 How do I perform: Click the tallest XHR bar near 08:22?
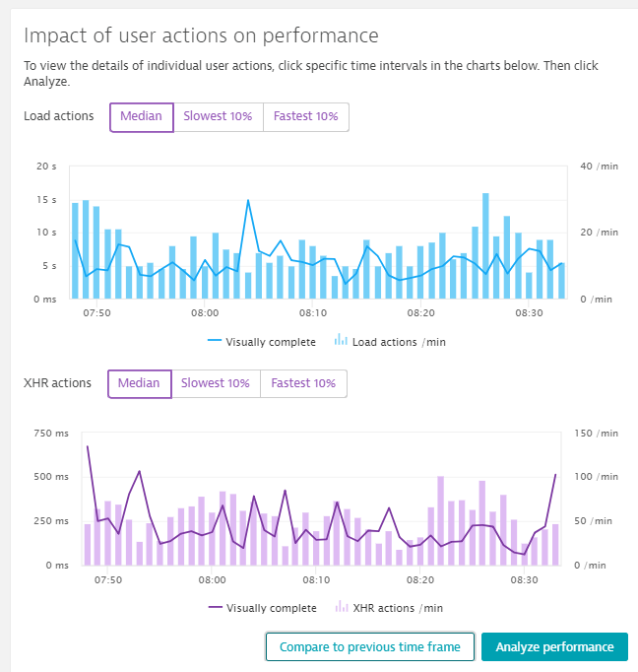[440, 521]
